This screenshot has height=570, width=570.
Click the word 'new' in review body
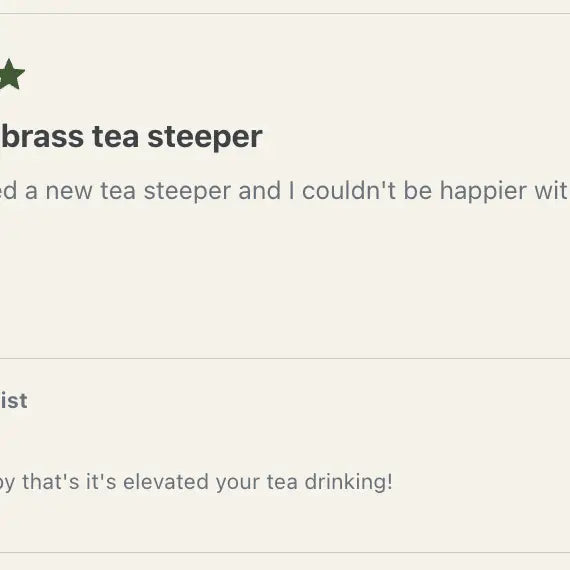click(x=69, y=192)
